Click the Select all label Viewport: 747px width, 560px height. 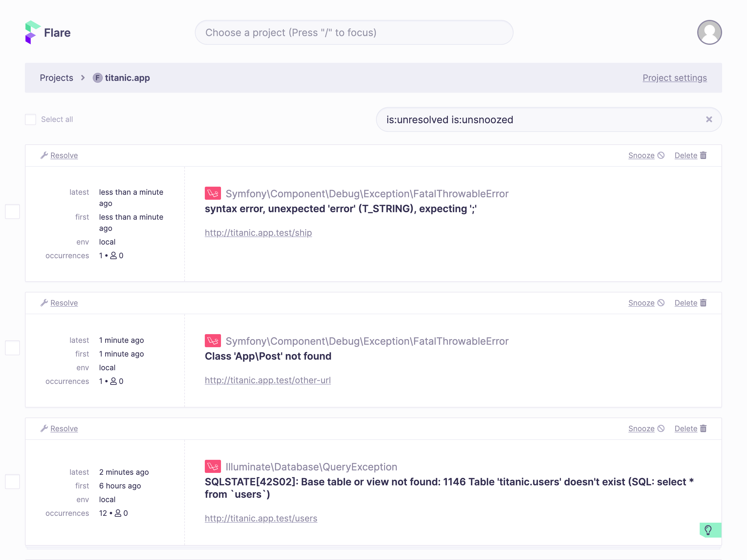[57, 119]
